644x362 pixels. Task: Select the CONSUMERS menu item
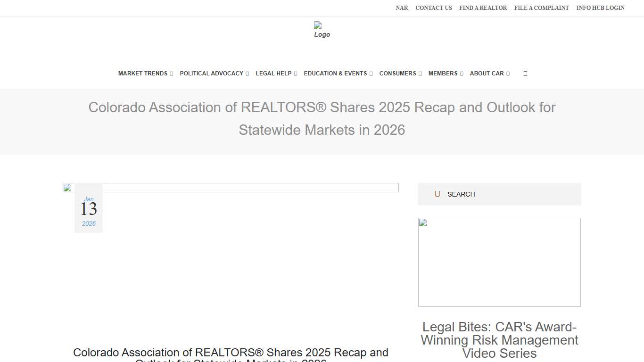point(398,73)
